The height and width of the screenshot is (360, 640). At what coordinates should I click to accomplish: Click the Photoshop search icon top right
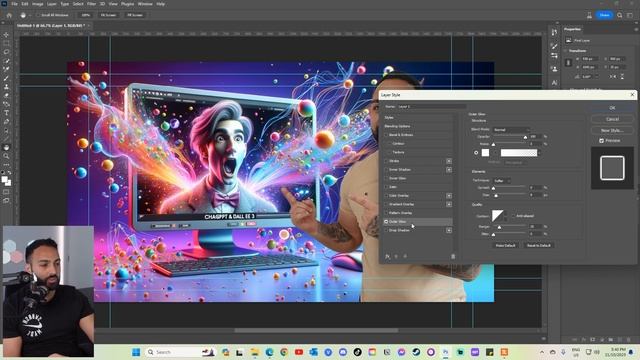(620, 15)
